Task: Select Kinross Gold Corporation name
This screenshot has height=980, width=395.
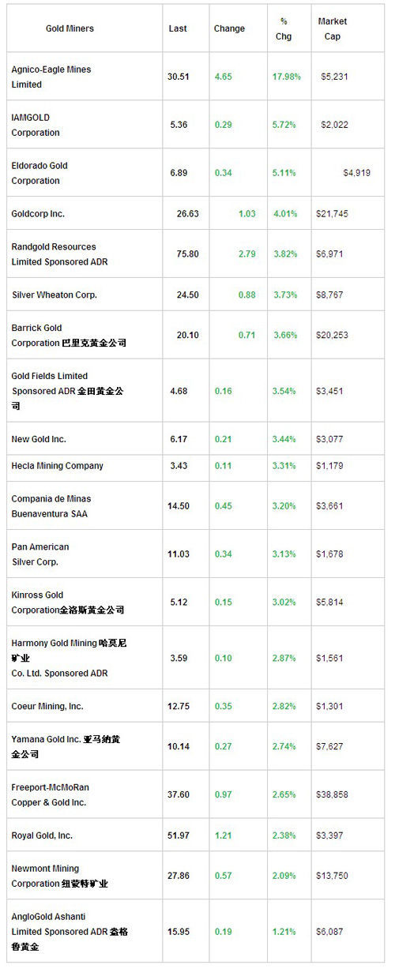Action: 67,603
